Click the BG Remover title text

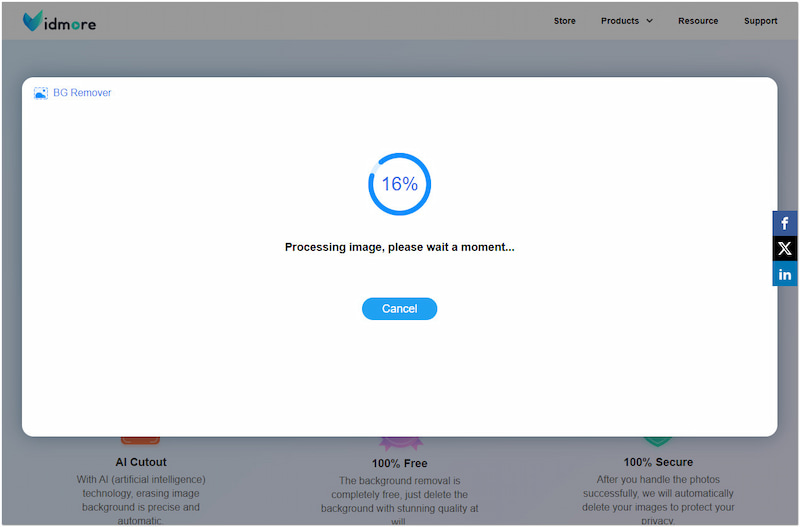[x=82, y=93]
